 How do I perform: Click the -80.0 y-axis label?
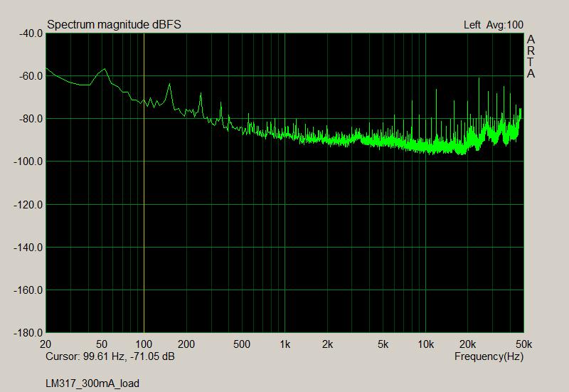coord(31,119)
